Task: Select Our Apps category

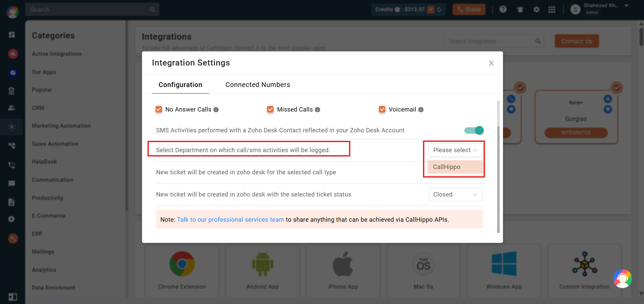Action: click(44, 72)
